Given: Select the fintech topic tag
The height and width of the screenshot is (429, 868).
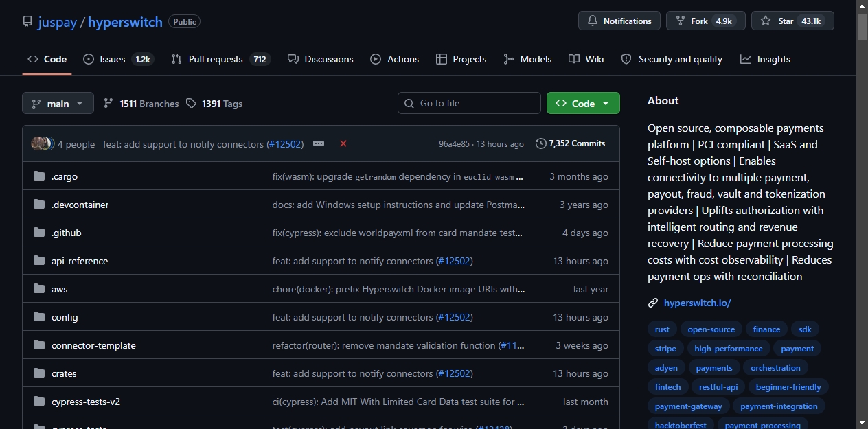Looking at the screenshot, I should pyautogui.click(x=668, y=387).
